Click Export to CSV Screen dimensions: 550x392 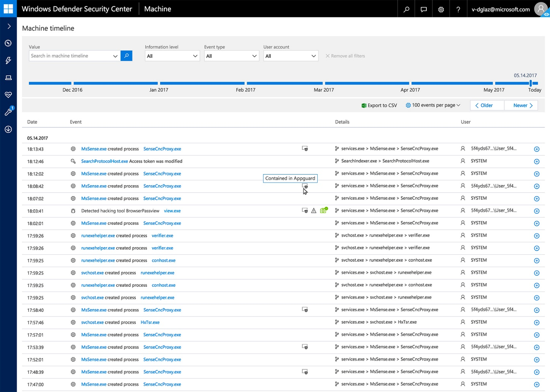pyautogui.click(x=379, y=105)
